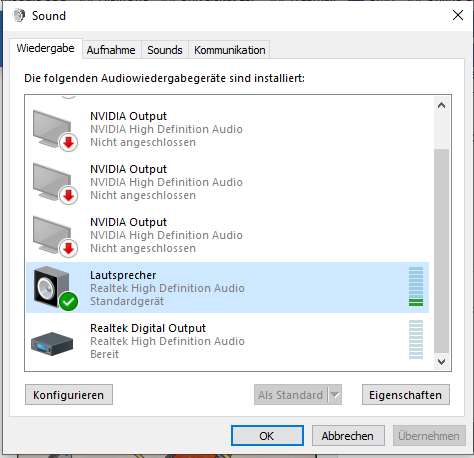Open the Aufnahme tab
This screenshot has width=474, height=458.
[111, 50]
